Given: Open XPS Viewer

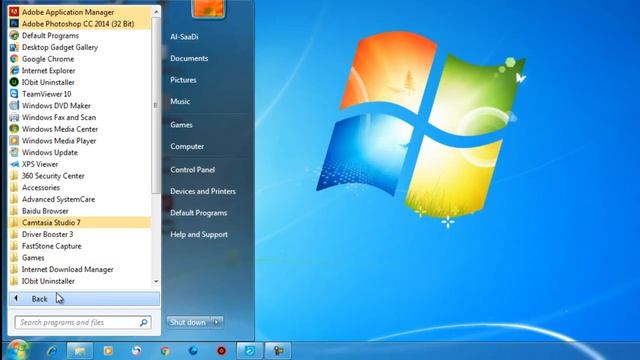Looking at the screenshot, I should pyautogui.click(x=80, y=164).
